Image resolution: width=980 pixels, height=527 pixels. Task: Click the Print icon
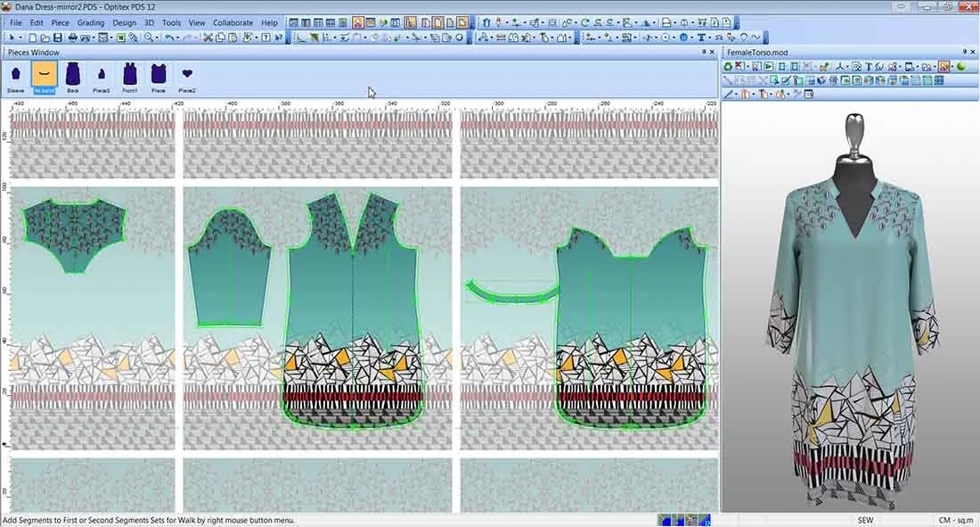click(x=72, y=37)
